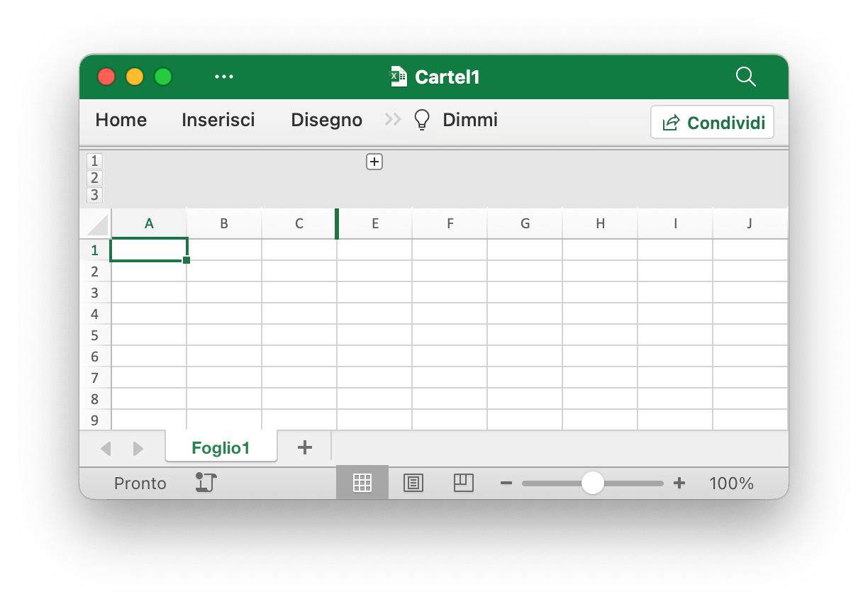Viewport: 868px width, 604px height.
Task: Switch to Page Layout view
Action: pyautogui.click(x=413, y=483)
